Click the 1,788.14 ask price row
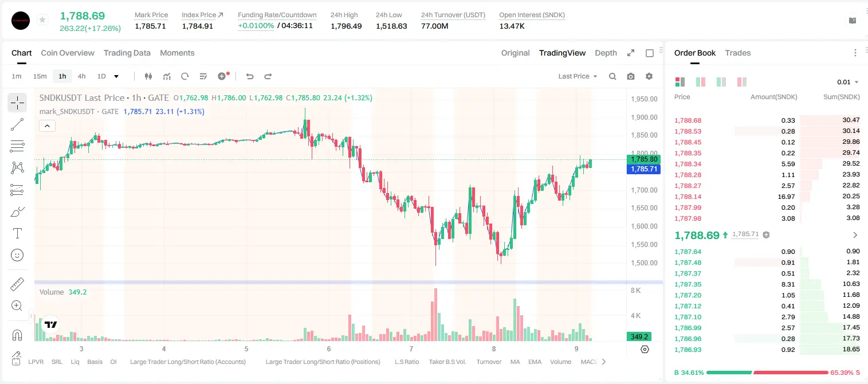868x384 pixels. (767, 197)
